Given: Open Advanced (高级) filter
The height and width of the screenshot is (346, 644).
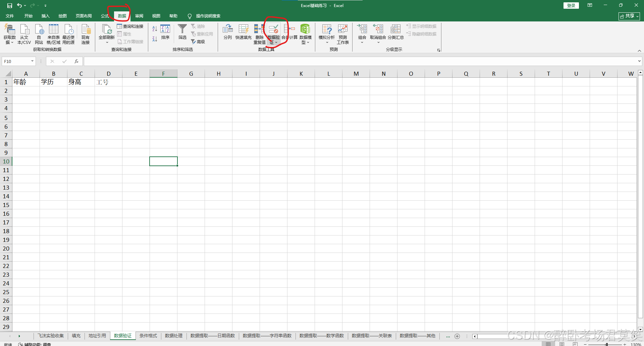Looking at the screenshot, I should (x=198, y=42).
